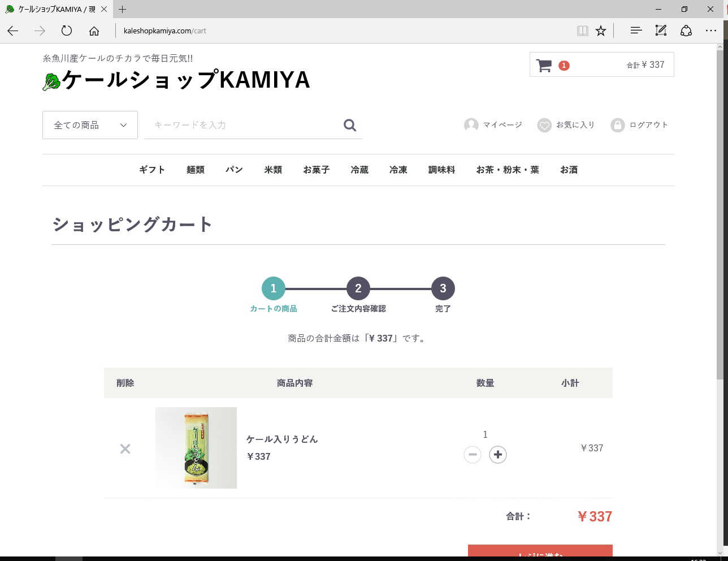Click the ケールショップKAMIYA site logo
This screenshot has height=561, width=728.
176,80
